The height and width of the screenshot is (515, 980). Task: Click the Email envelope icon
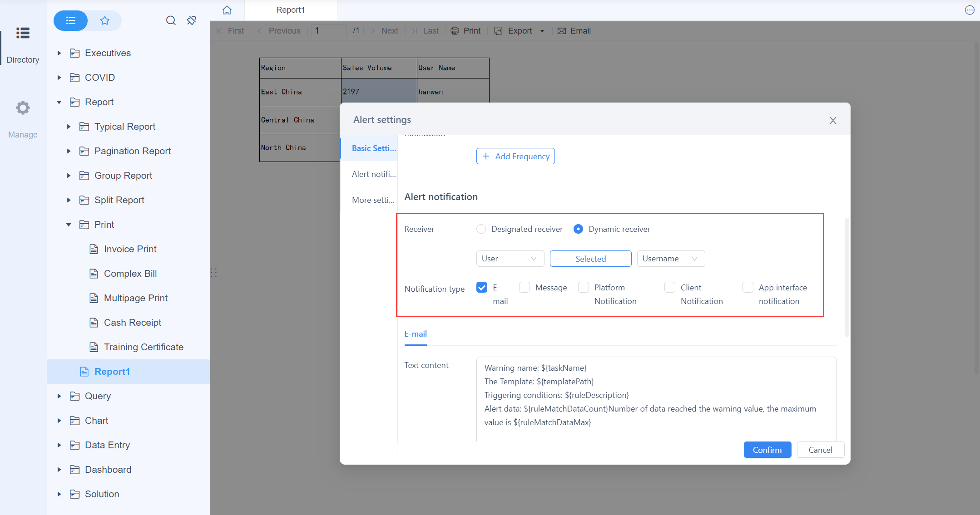coord(562,31)
